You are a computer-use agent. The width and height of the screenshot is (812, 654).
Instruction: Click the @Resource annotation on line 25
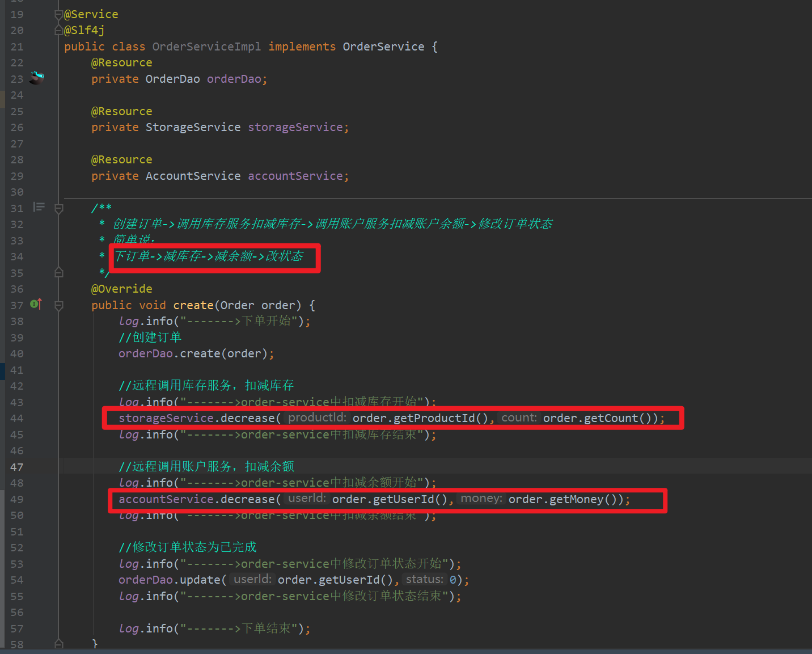pos(122,111)
